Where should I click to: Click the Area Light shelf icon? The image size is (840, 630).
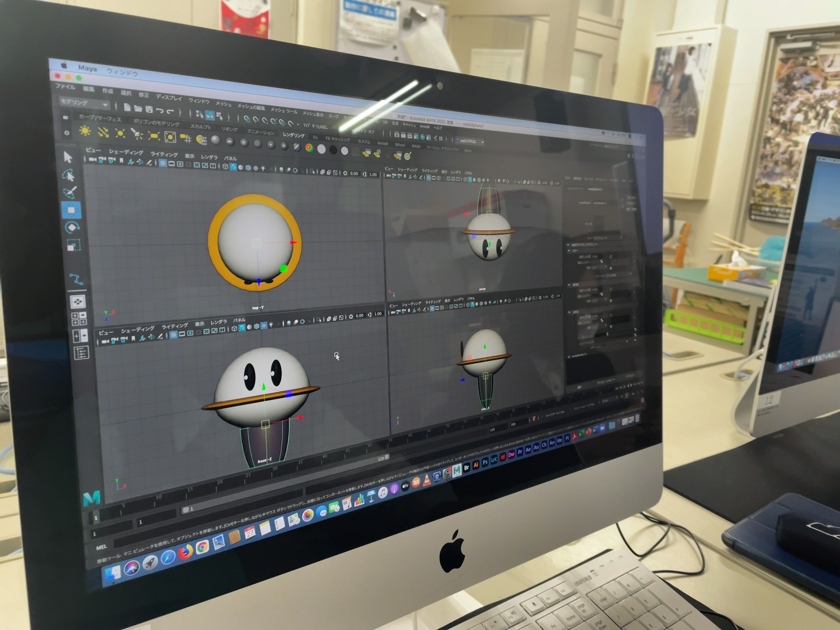pyautogui.click(x=154, y=136)
